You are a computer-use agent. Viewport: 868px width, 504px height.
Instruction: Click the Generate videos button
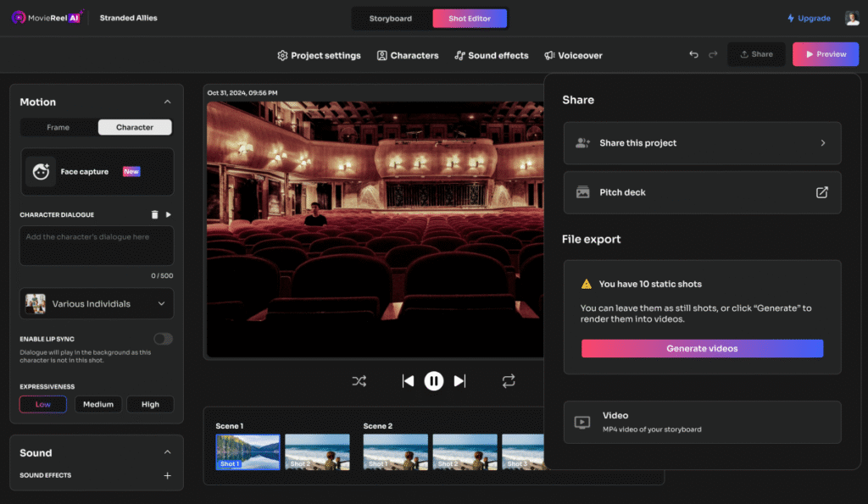[702, 348]
